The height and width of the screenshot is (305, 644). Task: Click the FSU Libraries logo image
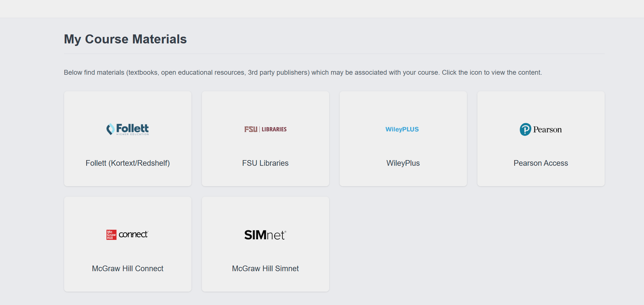coord(265,129)
